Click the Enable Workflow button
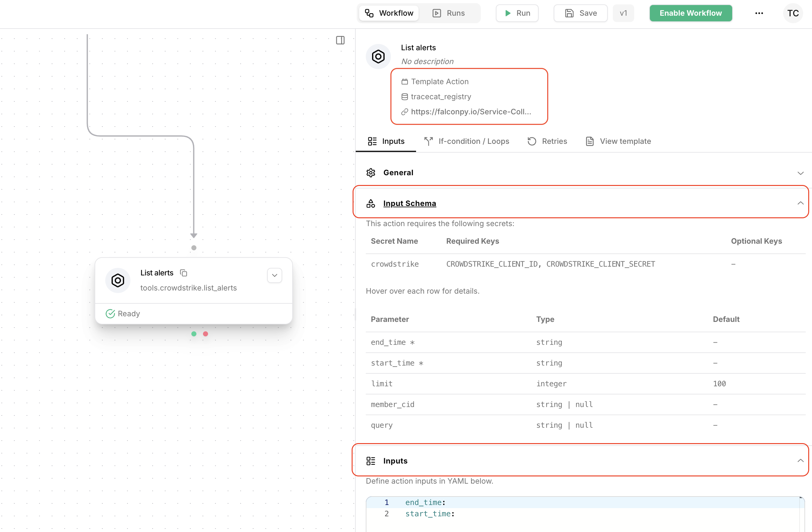812x532 pixels. tap(690, 13)
